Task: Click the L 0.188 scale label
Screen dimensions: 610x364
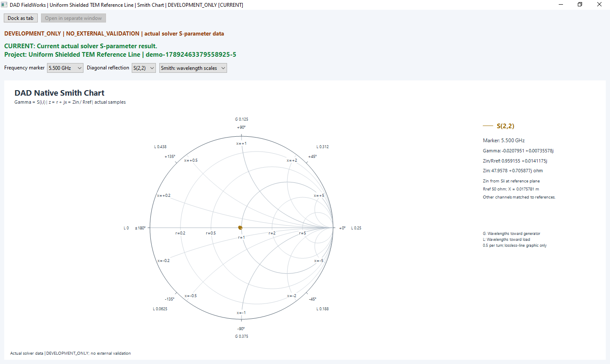Action: click(322, 309)
